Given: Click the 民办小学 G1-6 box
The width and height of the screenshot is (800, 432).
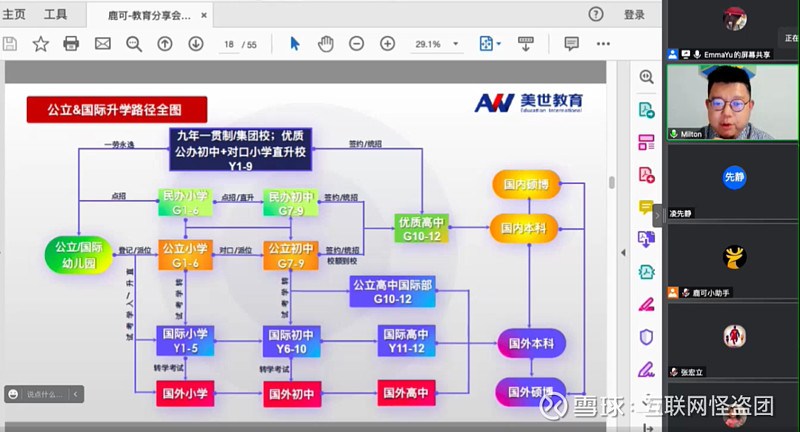Looking at the screenshot, I should (x=185, y=203).
